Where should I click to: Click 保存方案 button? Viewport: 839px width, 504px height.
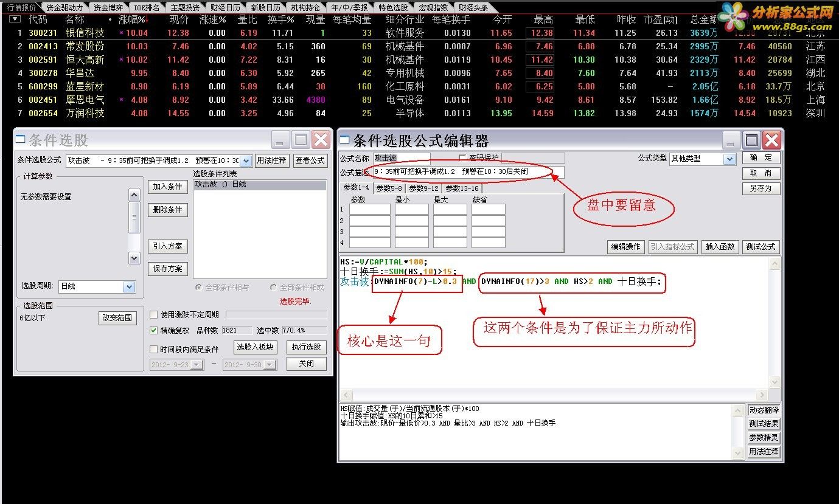tap(168, 269)
